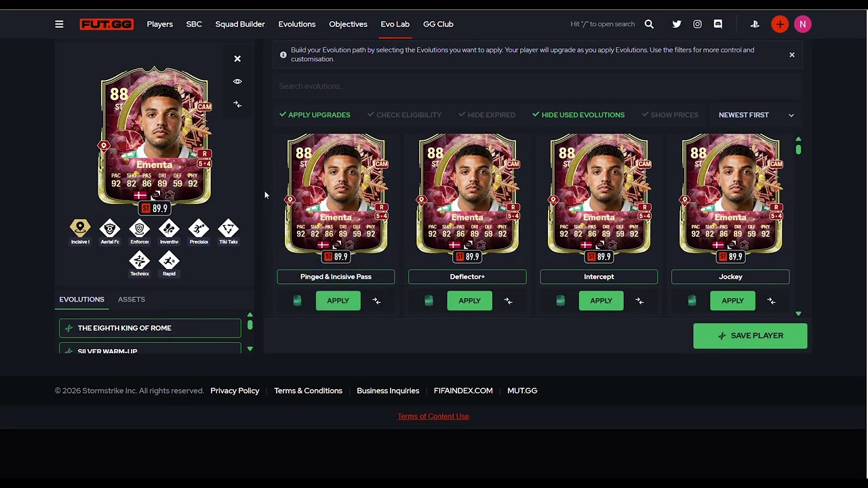Click Save Player button
This screenshot has height=488, width=868.
point(750,336)
